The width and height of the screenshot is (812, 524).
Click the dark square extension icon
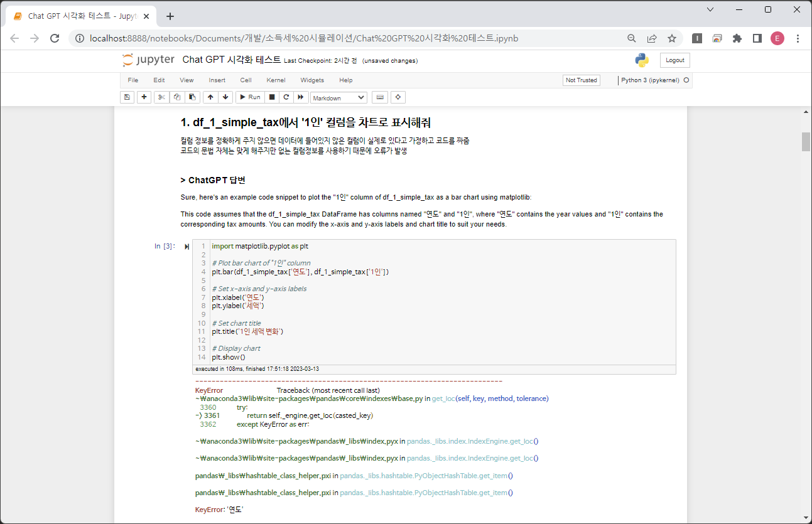pos(697,38)
